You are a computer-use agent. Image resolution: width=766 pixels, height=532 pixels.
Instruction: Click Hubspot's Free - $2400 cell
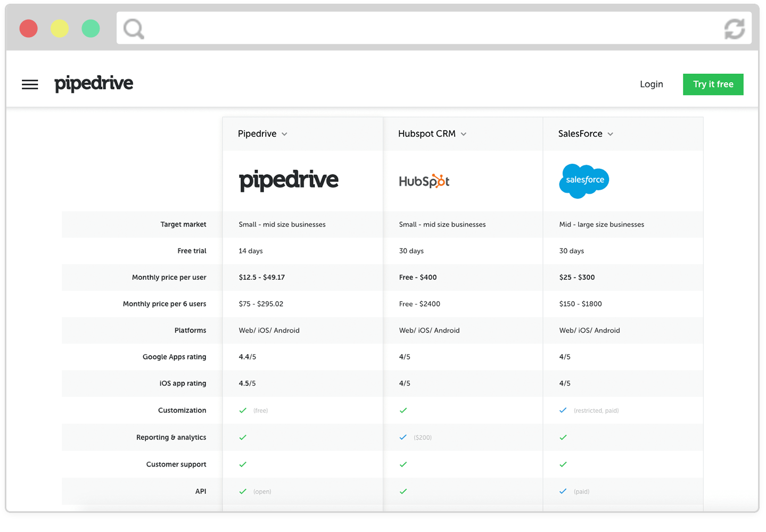(419, 304)
